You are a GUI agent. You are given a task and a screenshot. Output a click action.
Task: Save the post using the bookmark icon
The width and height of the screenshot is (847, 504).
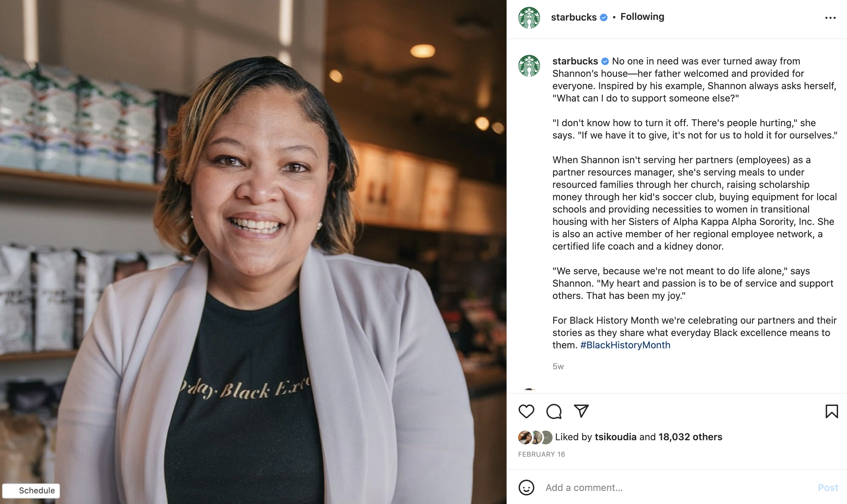click(x=832, y=411)
